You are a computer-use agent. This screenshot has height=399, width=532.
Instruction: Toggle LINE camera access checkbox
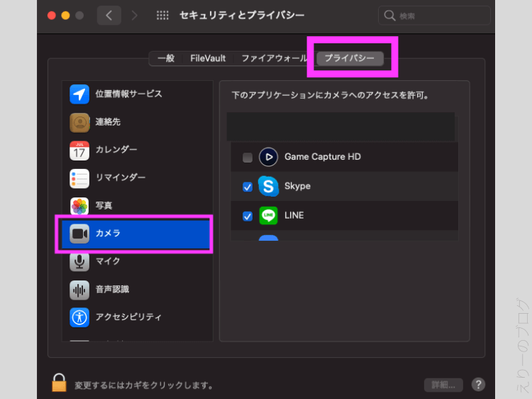[248, 216]
